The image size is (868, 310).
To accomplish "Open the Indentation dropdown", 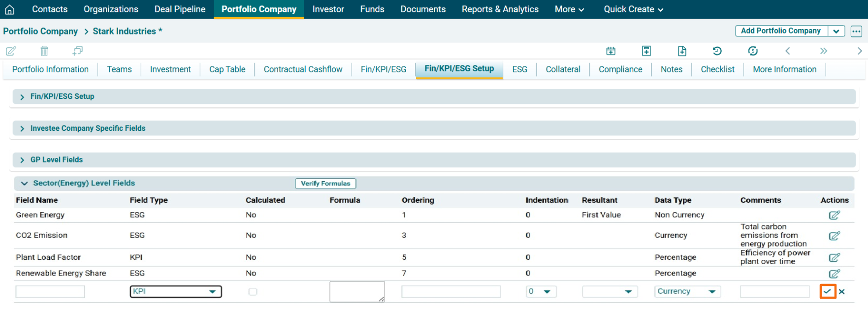I will click(x=541, y=291).
